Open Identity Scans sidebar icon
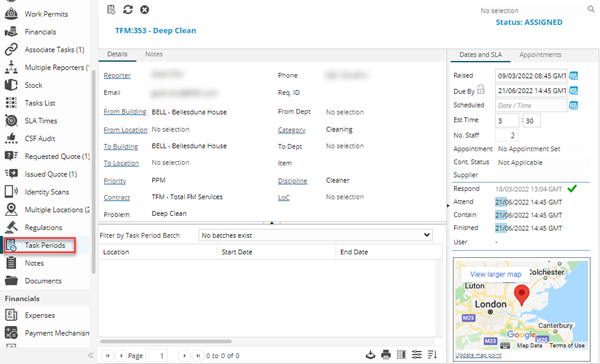 pos(11,191)
